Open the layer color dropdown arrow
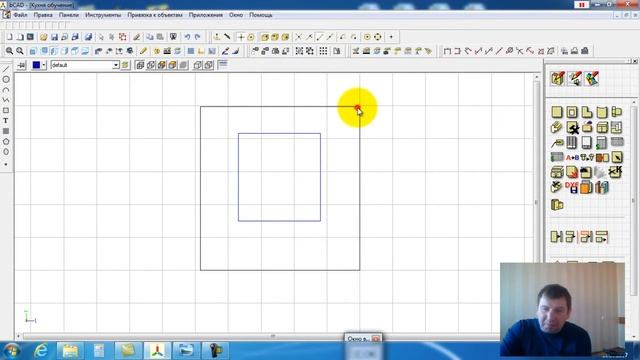The height and width of the screenshot is (360, 640). [44, 65]
